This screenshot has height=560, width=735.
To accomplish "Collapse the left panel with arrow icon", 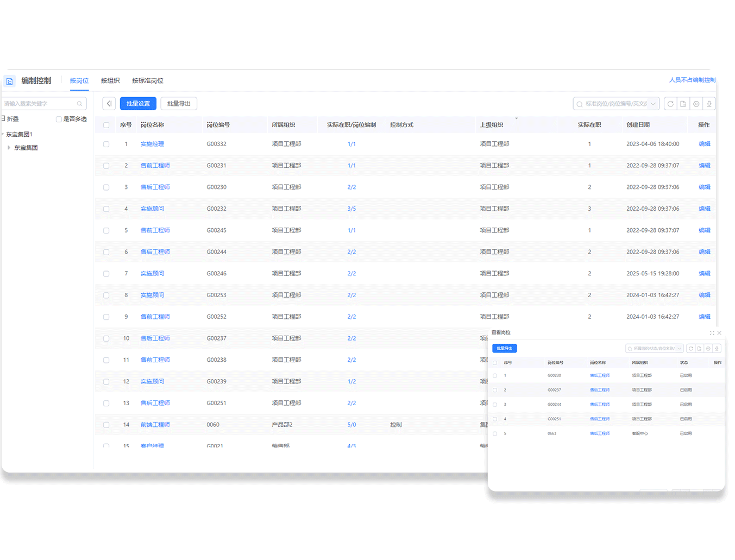I will pyautogui.click(x=109, y=104).
